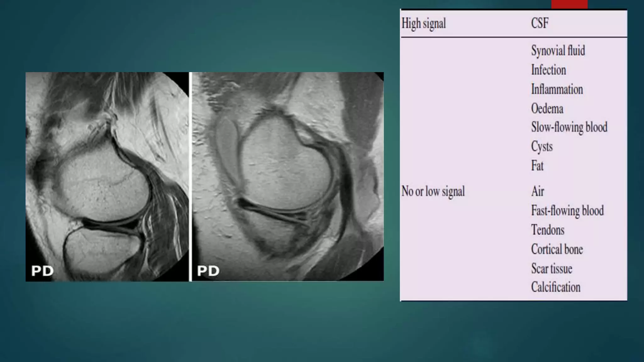This screenshot has width=644, height=362.
Task: Click the 'Air' table entry
Action: point(537,191)
